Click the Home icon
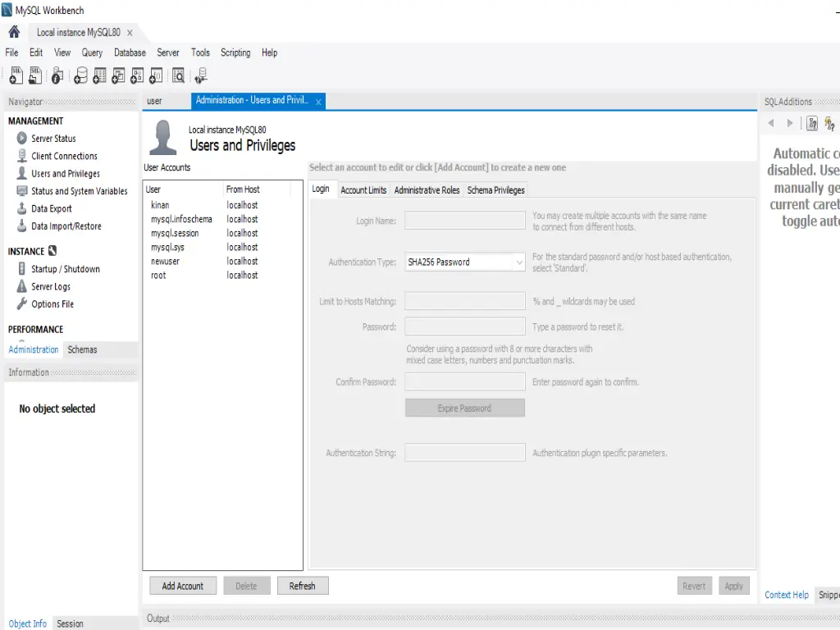 pos(14,32)
